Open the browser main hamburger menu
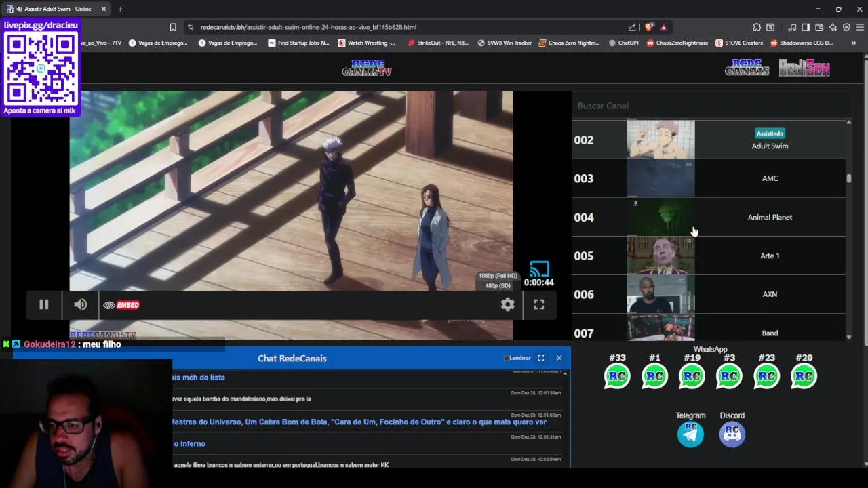The image size is (868, 488). (x=860, y=27)
